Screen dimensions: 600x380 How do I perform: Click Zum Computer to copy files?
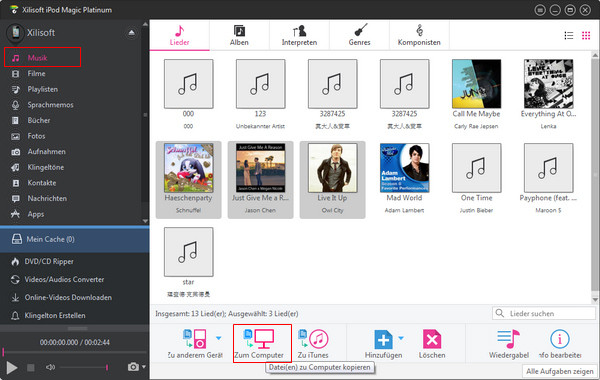click(262, 343)
